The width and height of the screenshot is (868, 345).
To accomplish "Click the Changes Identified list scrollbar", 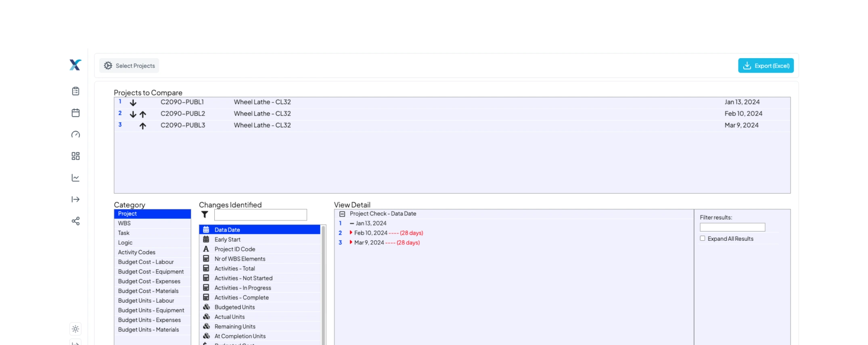I will 323,283.
